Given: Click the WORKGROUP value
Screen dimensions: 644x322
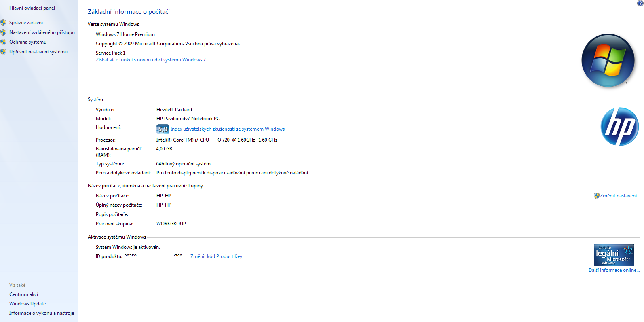Looking at the screenshot, I should coord(171,224).
